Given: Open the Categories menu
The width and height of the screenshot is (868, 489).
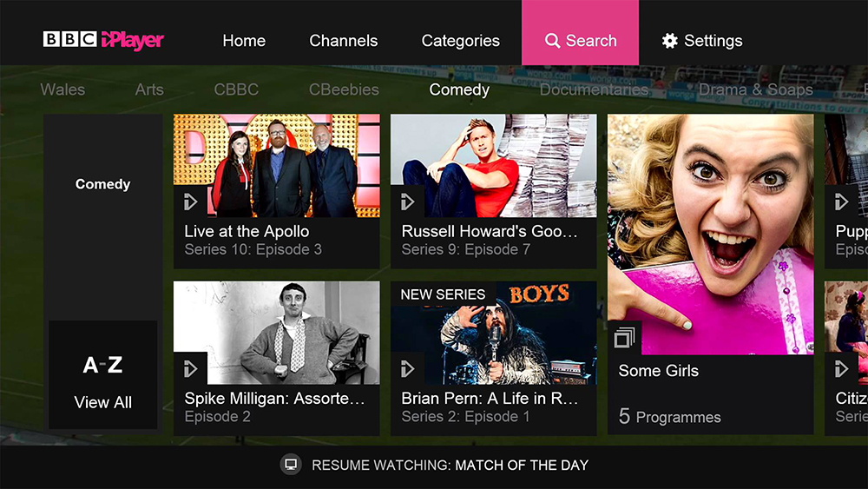Looking at the screenshot, I should click(x=461, y=41).
